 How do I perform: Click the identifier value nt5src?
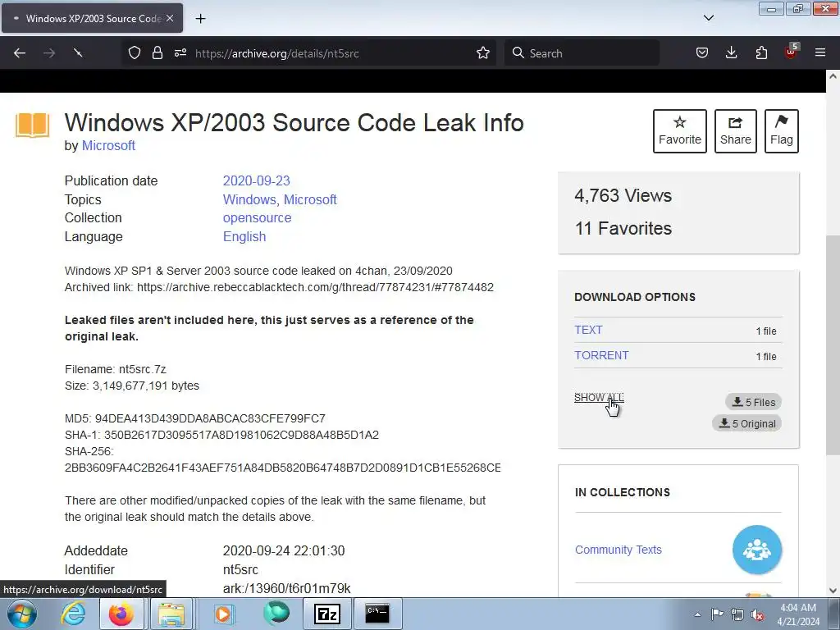240,569
